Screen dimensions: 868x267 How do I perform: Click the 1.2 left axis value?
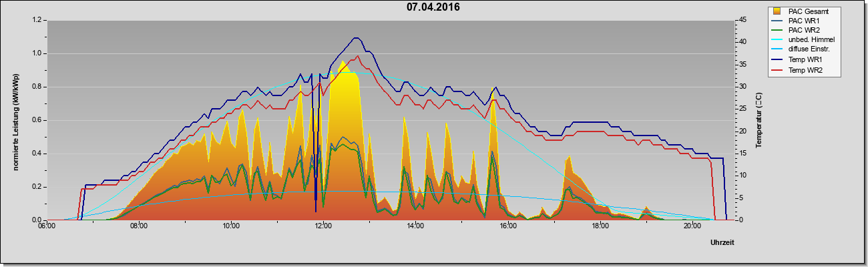pyautogui.click(x=36, y=20)
